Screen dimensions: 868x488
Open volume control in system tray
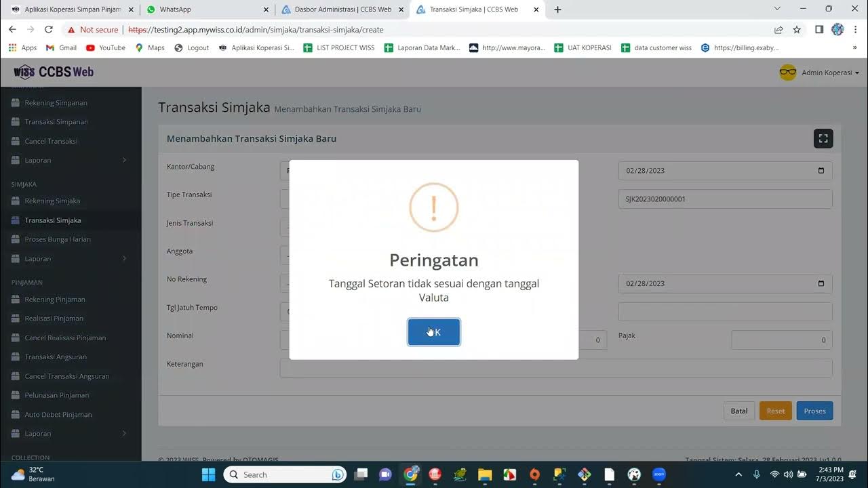[788, 474]
